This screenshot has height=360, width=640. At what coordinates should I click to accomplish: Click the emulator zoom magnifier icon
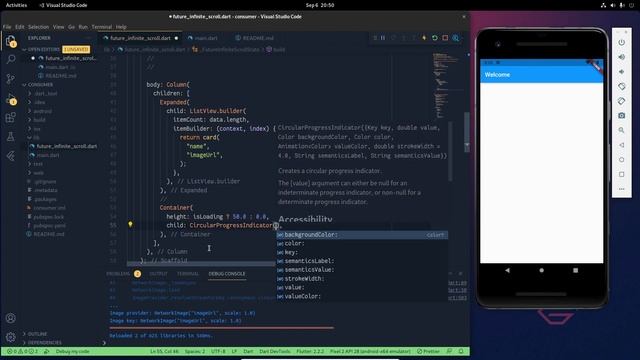(621, 130)
